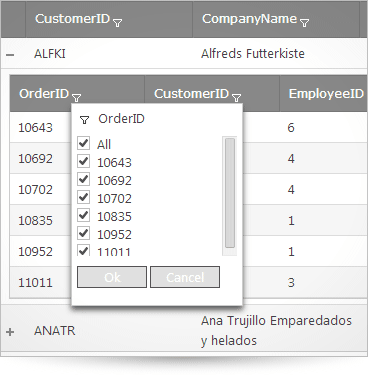Open the CompanyName column filter icon
This screenshot has height=375, width=368.
coord(304,23)
